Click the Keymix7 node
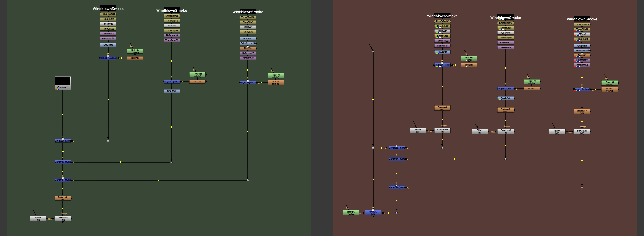This screenshot has width=644, height=236. coord(373,213)
